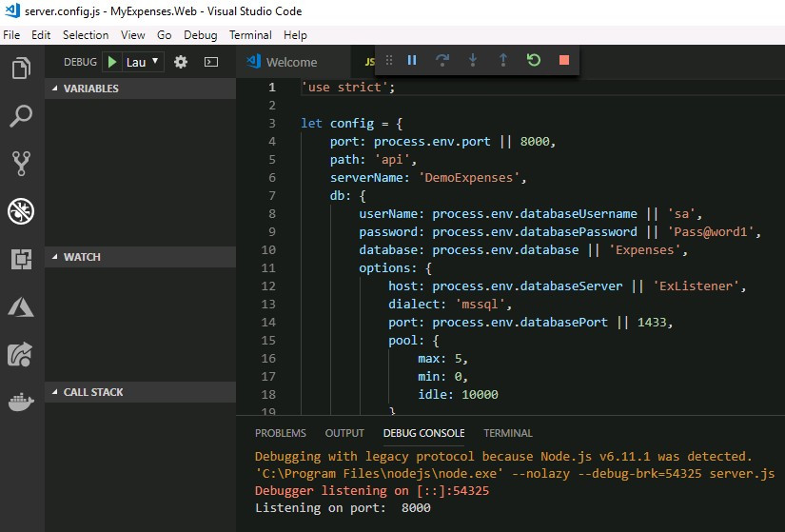
Task: Click 'Listening on port: 8000' console output
Action: click(343, 507)
